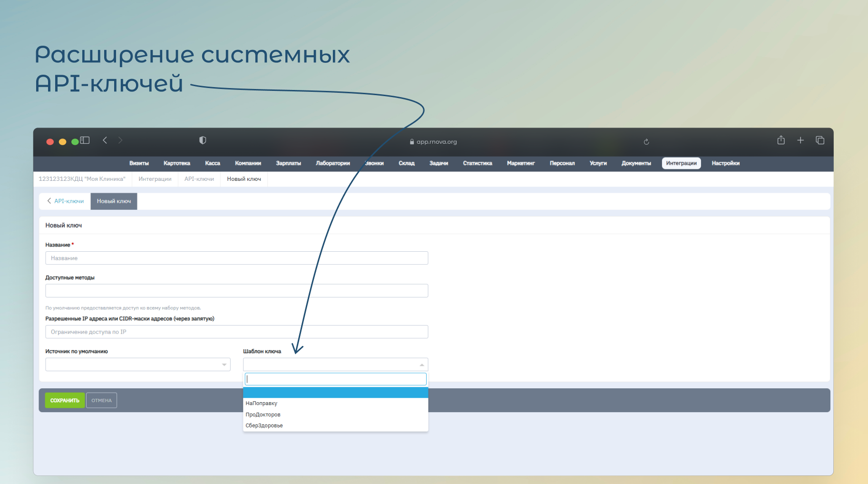
Task: Return to API-ключи via back link
Action: pyautogui.click(x=65, y=201)
